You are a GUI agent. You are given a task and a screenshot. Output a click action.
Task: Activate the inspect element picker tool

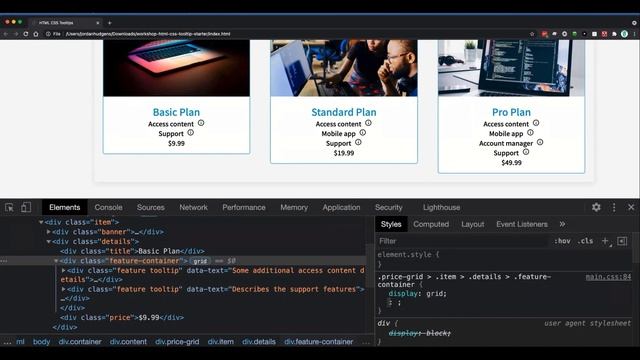click(x=9, y=207)
